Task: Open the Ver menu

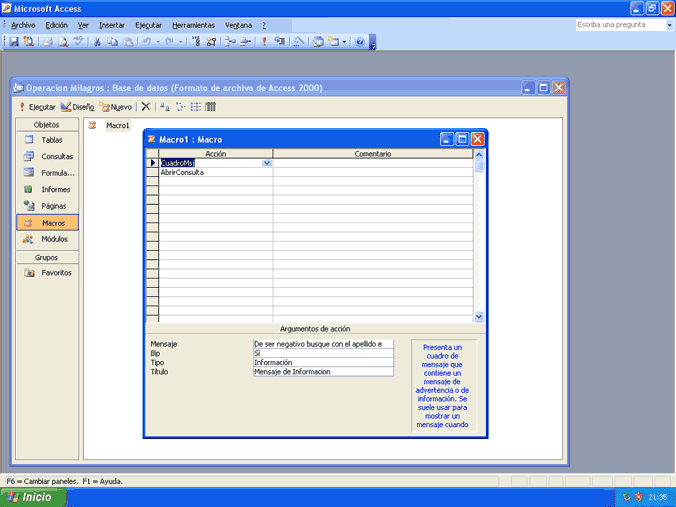Action: 83,25
